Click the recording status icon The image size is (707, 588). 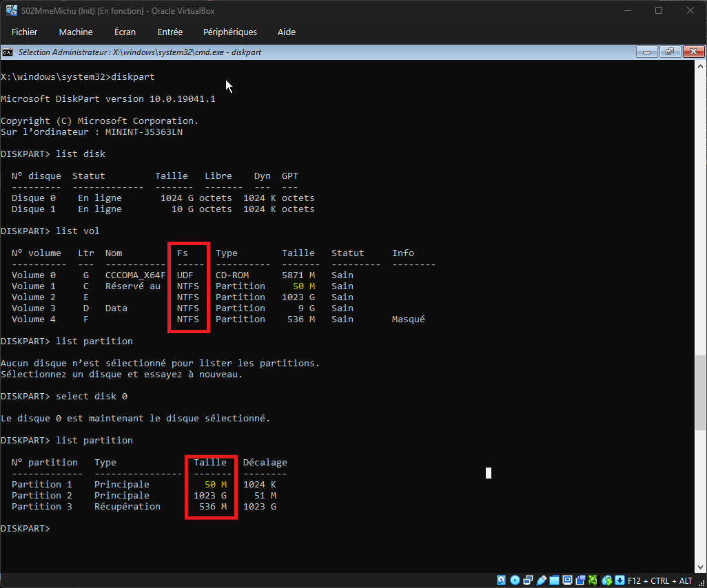(581, 580)
